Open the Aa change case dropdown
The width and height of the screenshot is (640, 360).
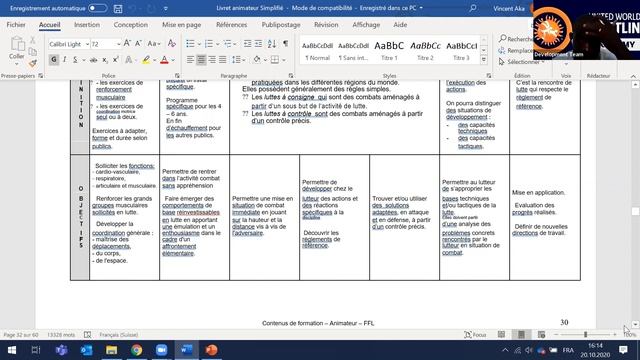click(153, 44)
